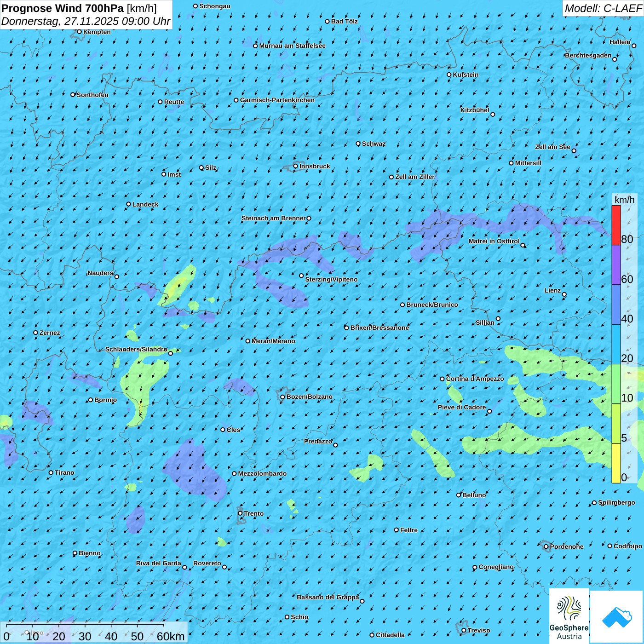Click the Treviso city marker
This screenshot has height=644, width=644.
(464, 630)
